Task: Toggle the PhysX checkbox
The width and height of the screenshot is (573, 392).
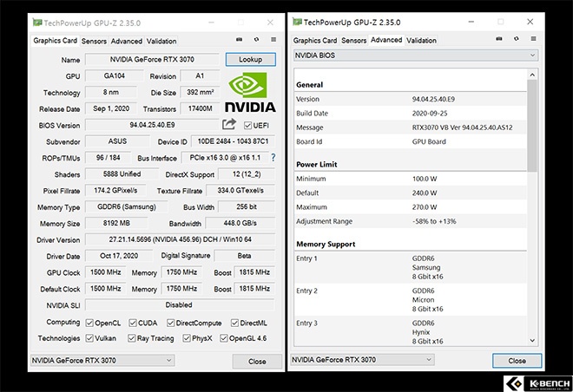Action: pyautogui.click(x=187, y=338)
